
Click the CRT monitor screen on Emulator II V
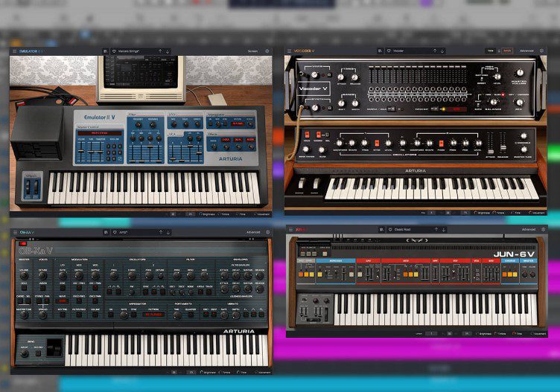[141, 71]
